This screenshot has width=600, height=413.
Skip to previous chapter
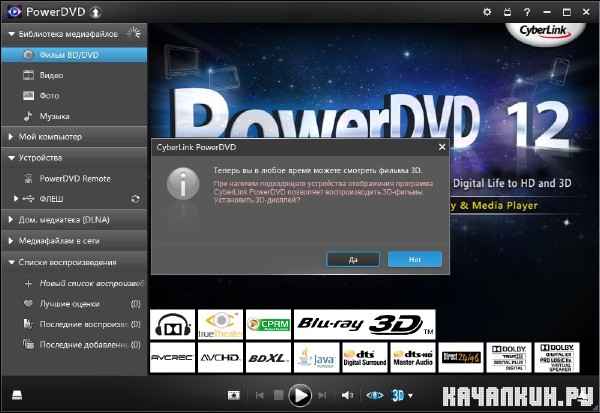click(x=259, y=395)
